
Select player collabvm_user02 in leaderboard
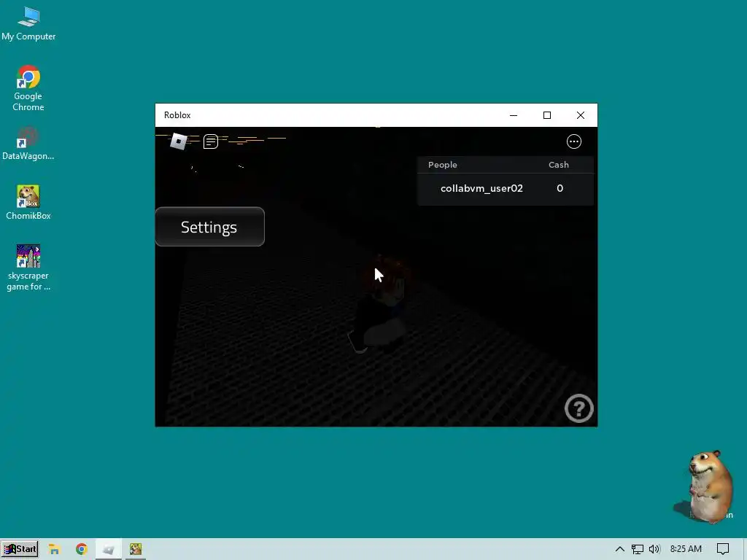coord(481,188)
